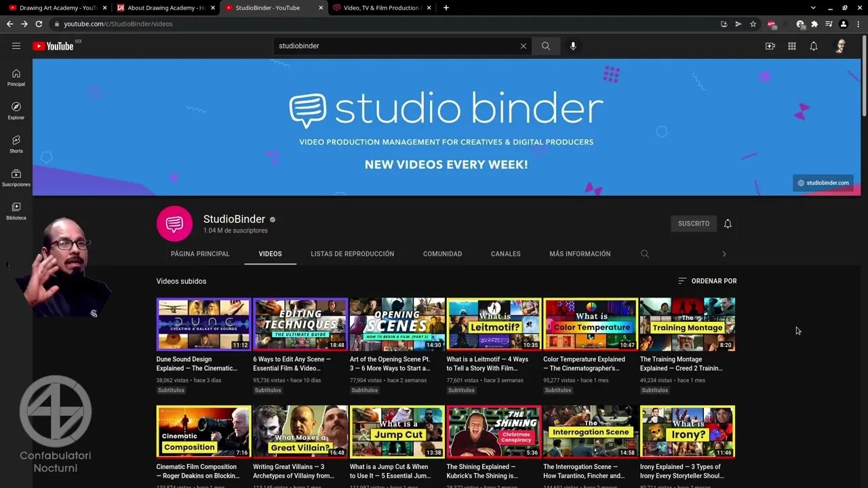Image resolution: width=868 pixels, height=488 pixels.
Task: Click the StudioBinder channel avatar
Action: [x=174, y=224]
